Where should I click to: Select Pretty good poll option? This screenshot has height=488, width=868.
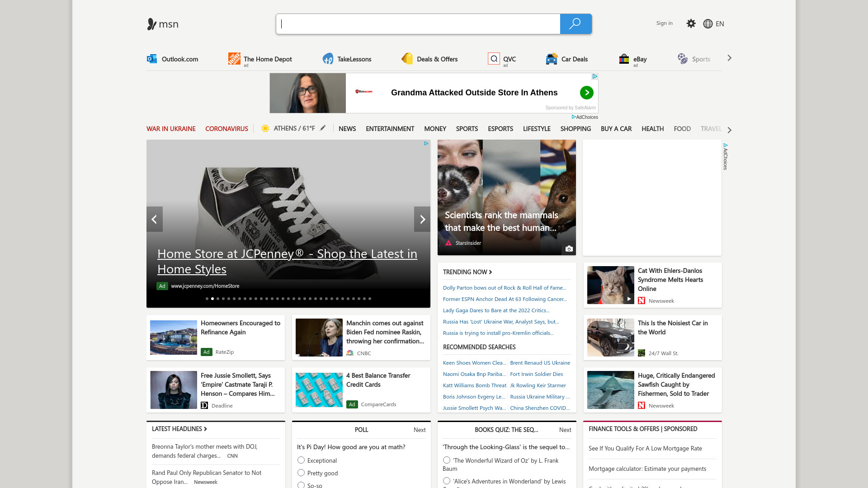pyautogui.click(x=301, y=473)
